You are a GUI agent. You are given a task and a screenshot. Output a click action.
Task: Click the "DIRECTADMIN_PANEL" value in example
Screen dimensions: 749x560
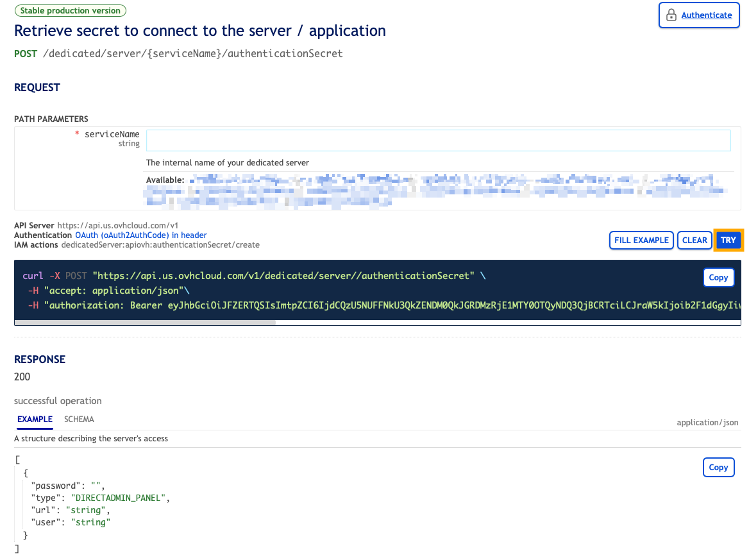[x=119, y=498]
